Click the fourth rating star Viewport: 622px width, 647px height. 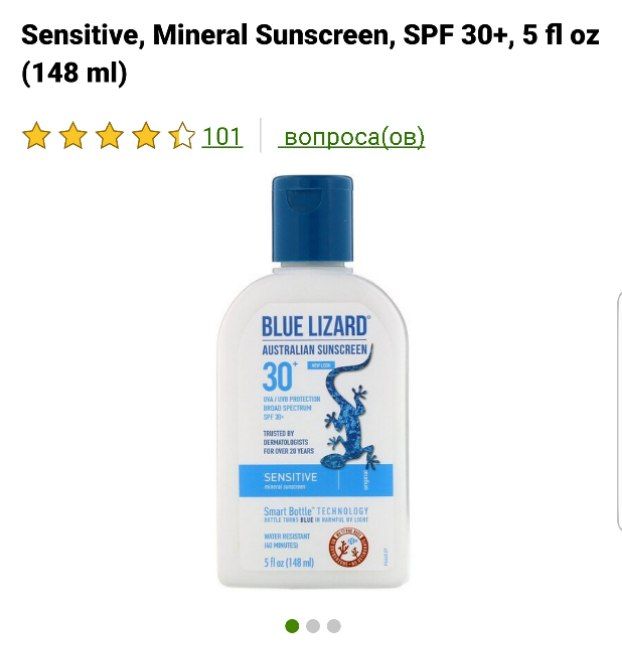146,135
